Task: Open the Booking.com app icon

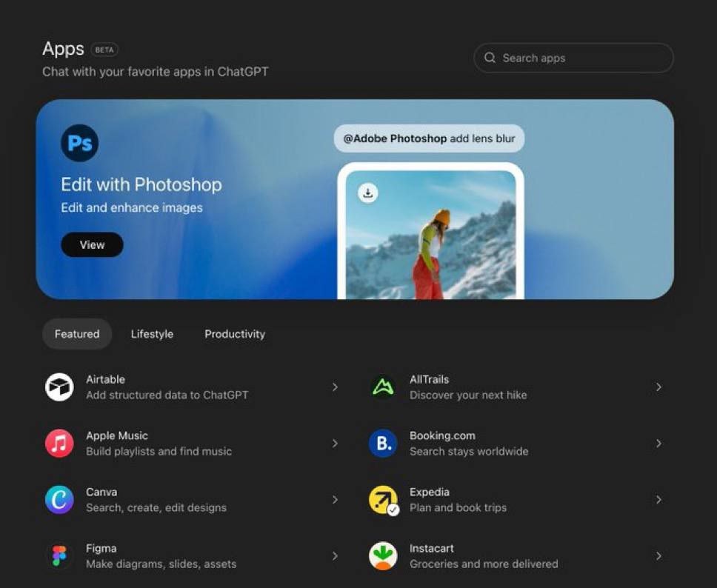Action: (x=383, y=444)
